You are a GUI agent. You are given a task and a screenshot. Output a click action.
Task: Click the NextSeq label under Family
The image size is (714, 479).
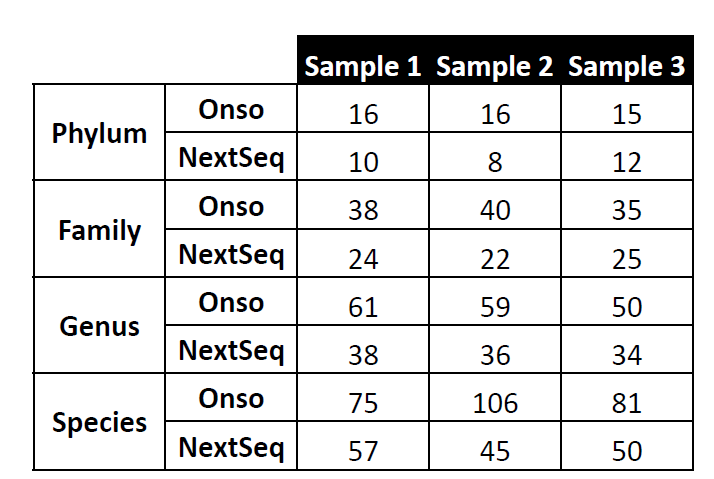tap(231, 255)
